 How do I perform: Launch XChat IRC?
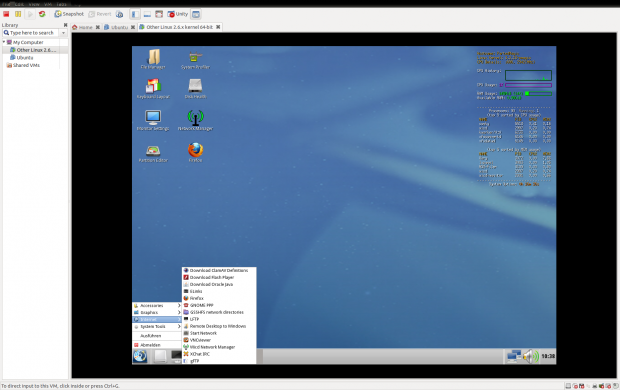coord(219,354)
